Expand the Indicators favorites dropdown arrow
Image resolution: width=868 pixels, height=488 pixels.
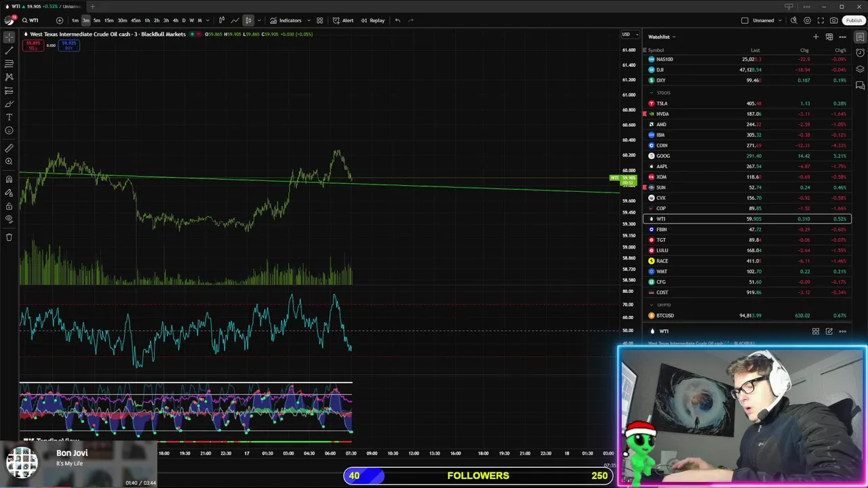point(309,20)
